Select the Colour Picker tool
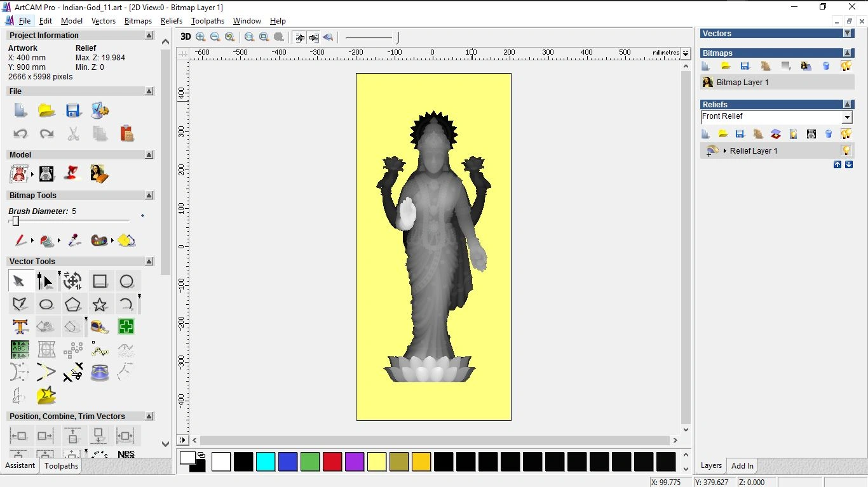The height and width of the screenshot is (487, 868). point(74,240)
